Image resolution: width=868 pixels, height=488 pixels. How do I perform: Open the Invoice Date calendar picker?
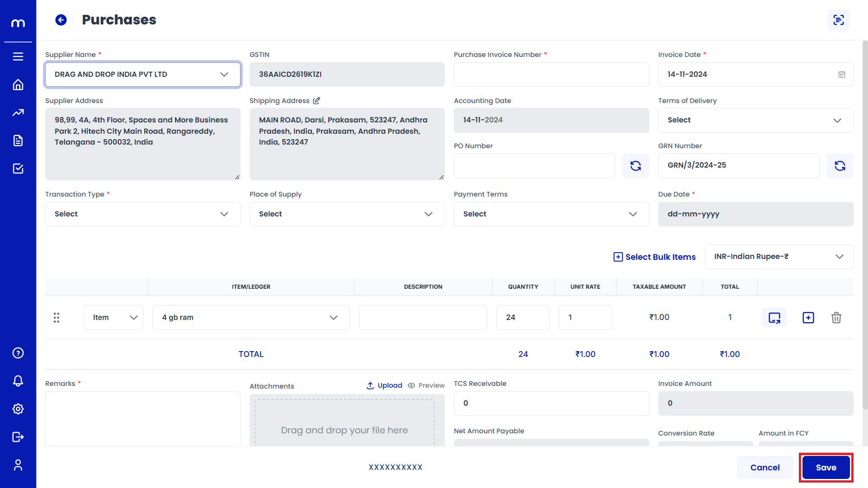(x=841, y=75)
